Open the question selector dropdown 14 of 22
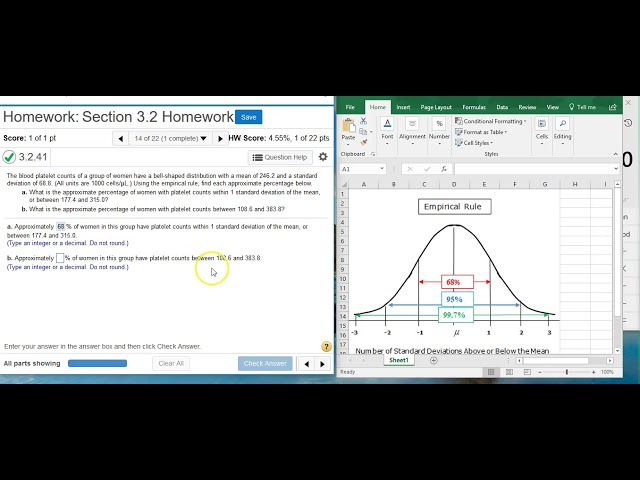 (170, 139)
